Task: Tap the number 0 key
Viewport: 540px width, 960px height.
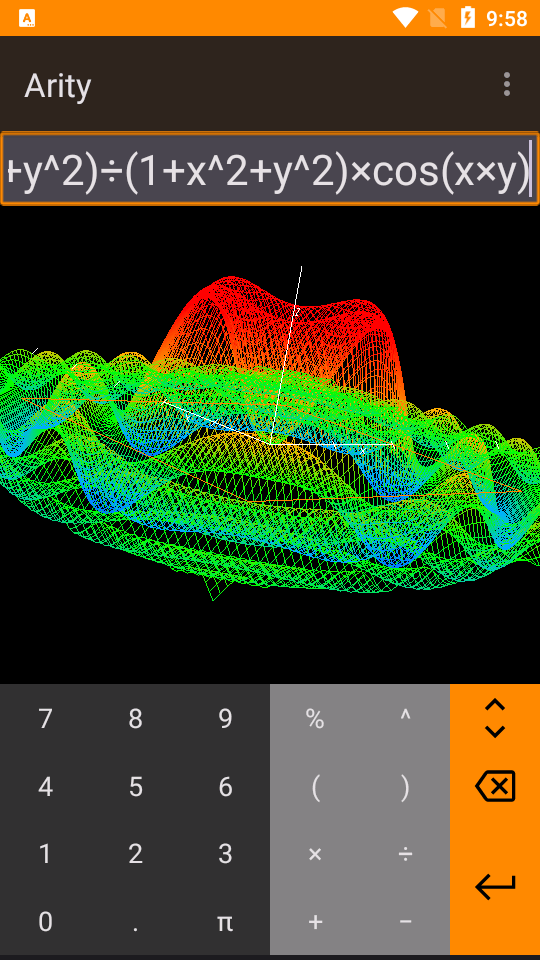Action: [x=45, y=921]
